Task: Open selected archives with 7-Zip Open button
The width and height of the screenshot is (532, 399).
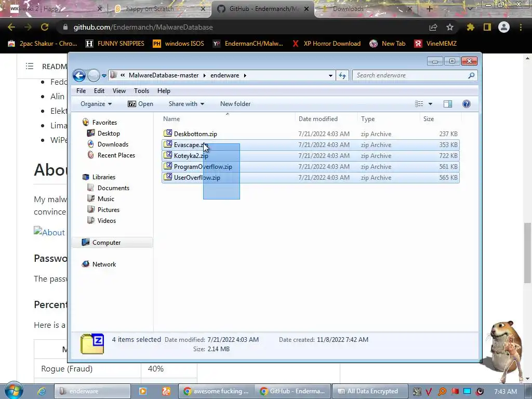Action: click(x=140, y=104)
